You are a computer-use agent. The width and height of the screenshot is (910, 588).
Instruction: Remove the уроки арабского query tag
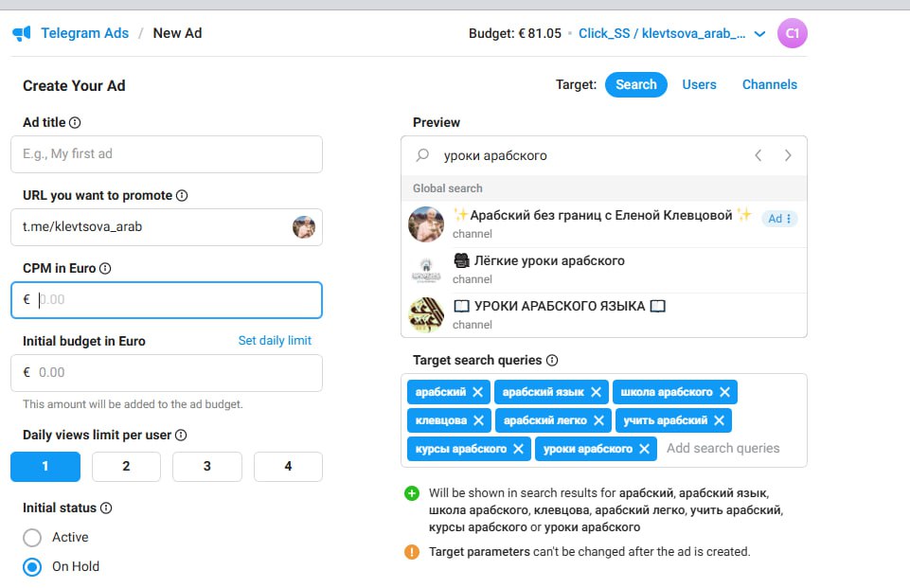[x=644, y=449]
